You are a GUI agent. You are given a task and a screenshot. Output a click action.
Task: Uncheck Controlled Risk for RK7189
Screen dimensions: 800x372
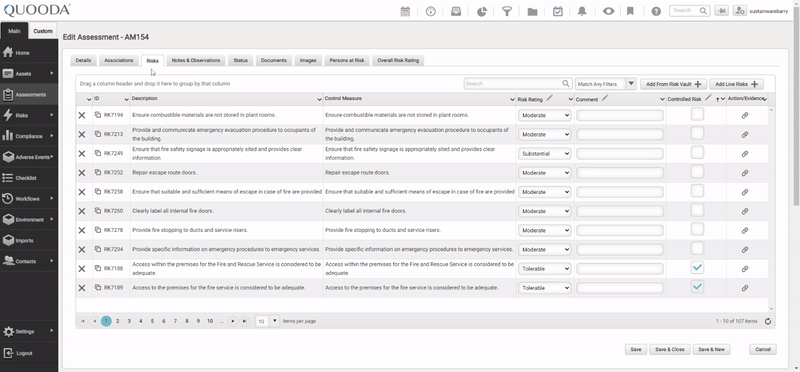(x=697, y=287)
